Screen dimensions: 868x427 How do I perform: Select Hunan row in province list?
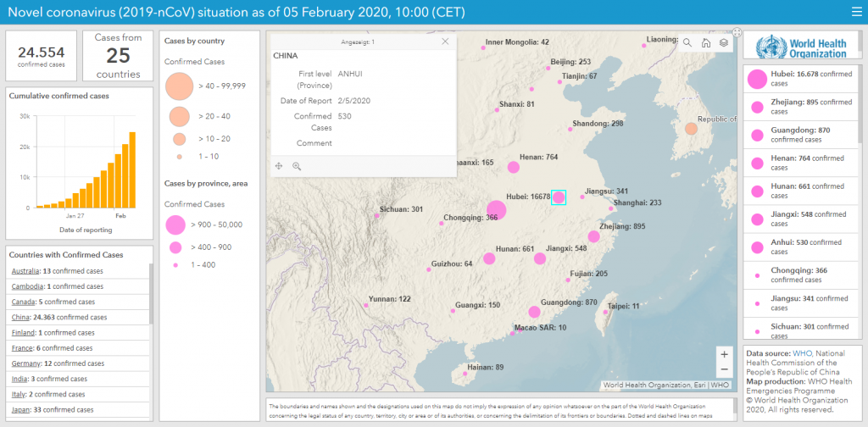click(x=800, y=191)
